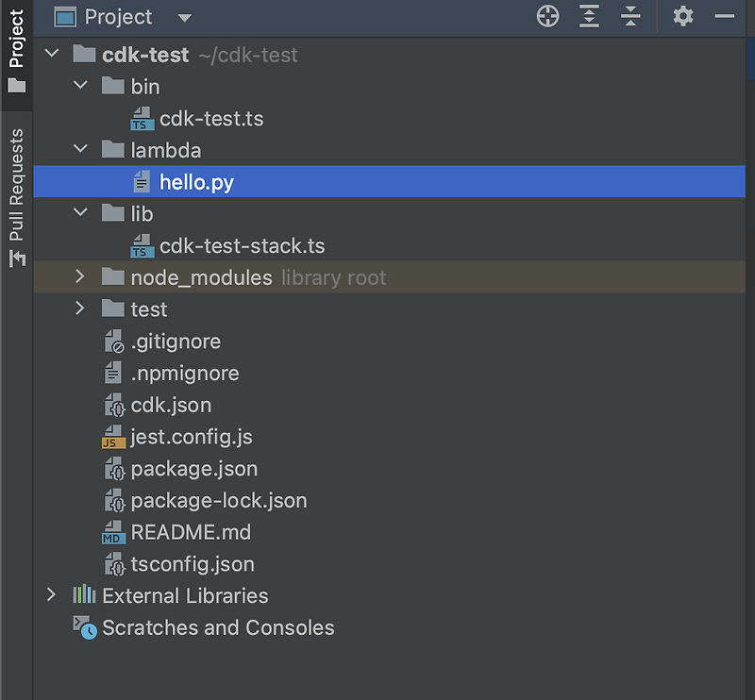
Task: Expand the test folder
Action: click(x=80, y=309)
